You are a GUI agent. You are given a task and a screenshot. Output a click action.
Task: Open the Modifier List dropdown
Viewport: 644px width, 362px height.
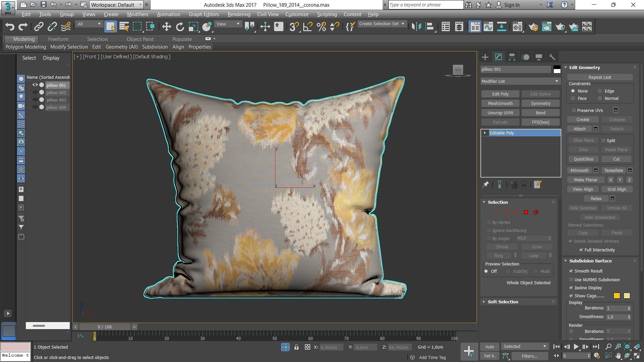tap(520, 81)
